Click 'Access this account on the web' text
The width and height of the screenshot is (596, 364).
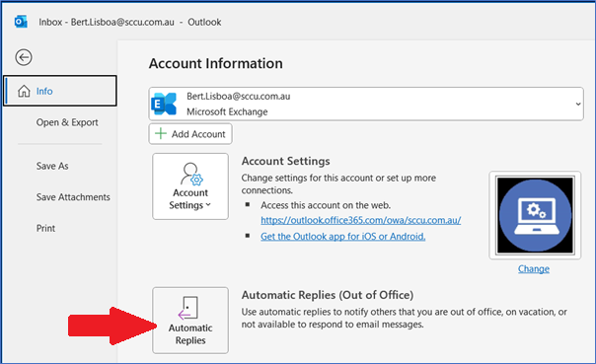coord(326,205)
